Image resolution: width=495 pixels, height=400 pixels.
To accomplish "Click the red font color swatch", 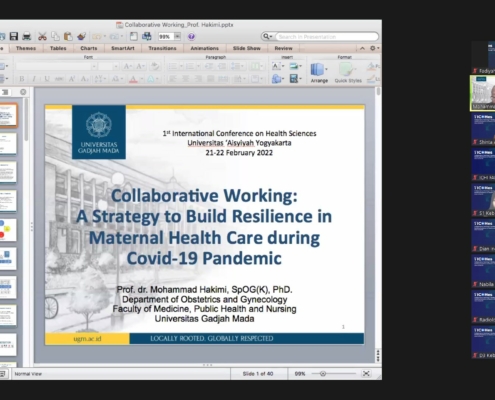I will (x=133, y=79).
